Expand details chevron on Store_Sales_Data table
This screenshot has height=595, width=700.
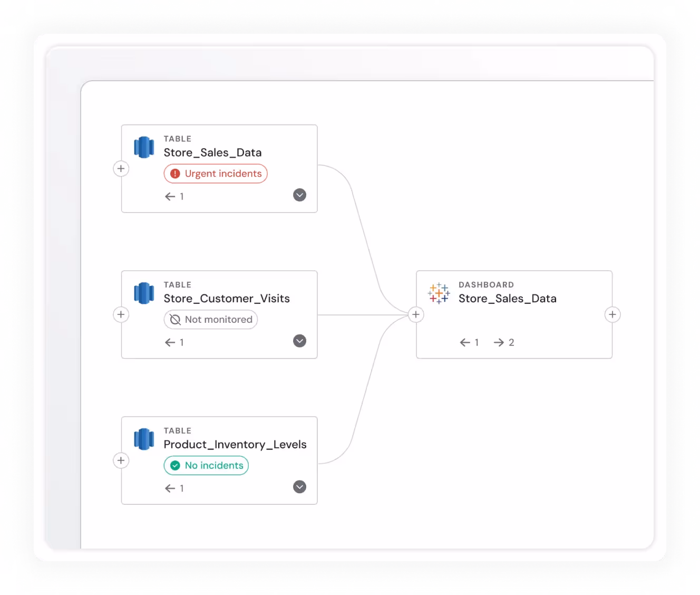(300, 195)
